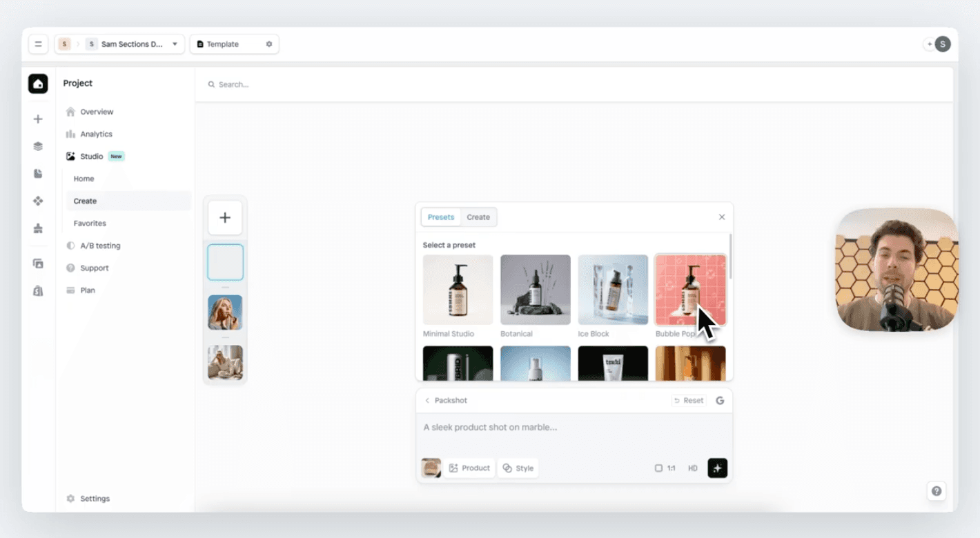
Task: Open the media gallery icon in the left rail
Action: [x=38, y=263]
